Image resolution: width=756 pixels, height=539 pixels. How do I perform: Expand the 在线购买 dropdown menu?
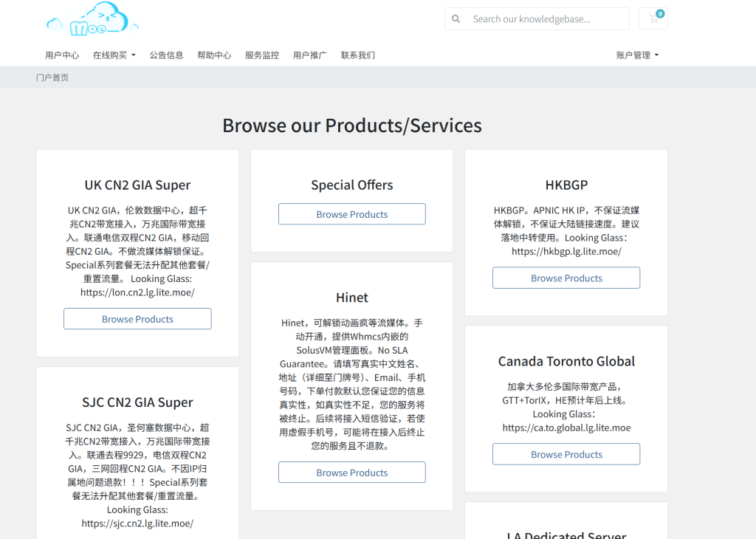114,55
